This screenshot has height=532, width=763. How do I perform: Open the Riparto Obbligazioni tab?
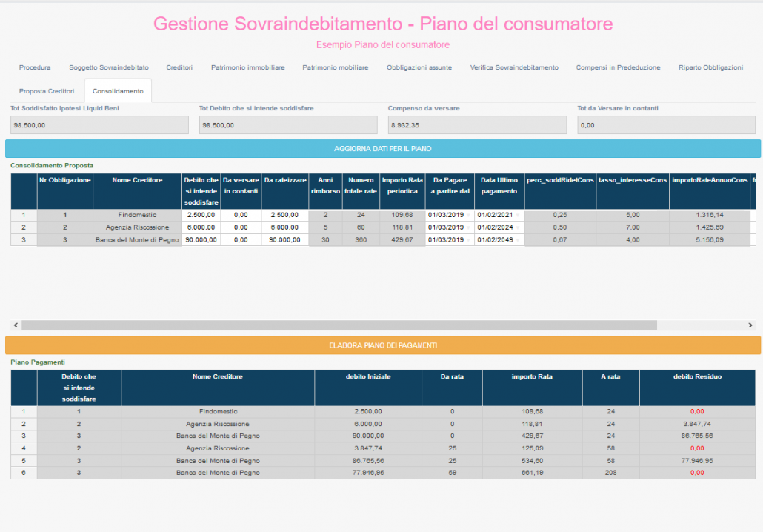tap(710, 67)
